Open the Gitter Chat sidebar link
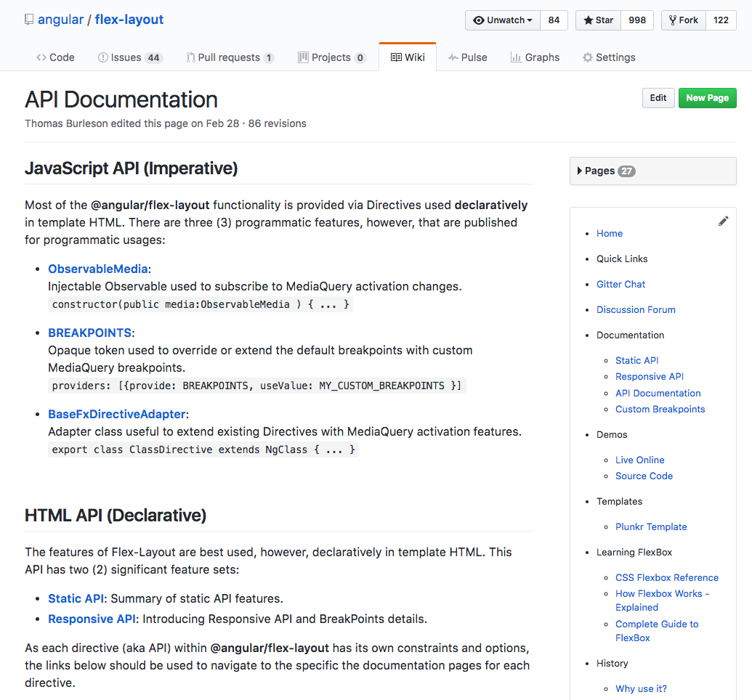The height and width of the screenshot is (700, 752). (x=620, y=284)
